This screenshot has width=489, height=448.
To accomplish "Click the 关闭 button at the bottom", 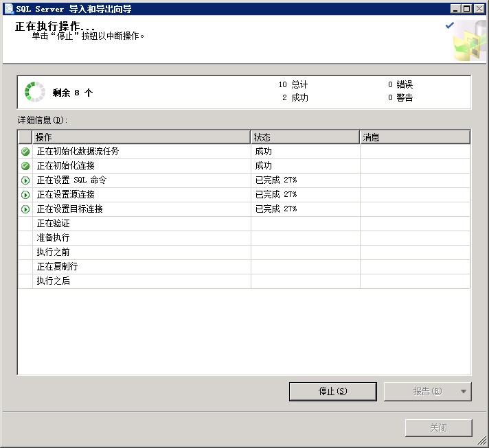I will [x=438, y=427].
